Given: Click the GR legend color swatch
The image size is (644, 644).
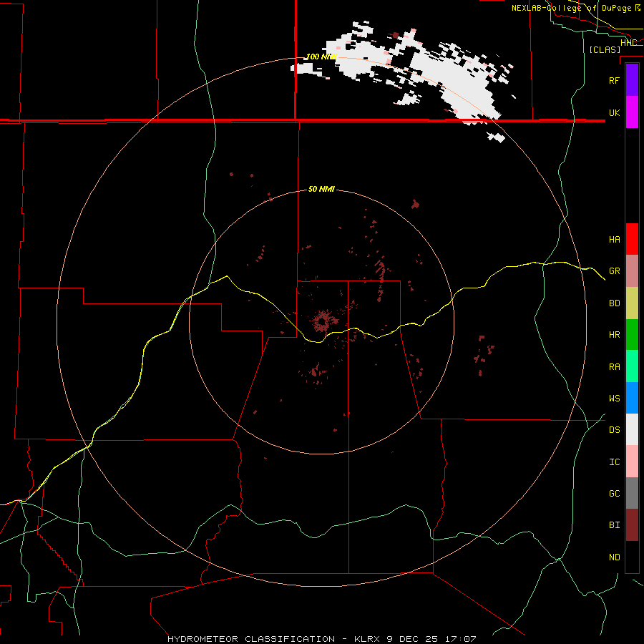Looking at the screenshot, I should click(632, 270).
